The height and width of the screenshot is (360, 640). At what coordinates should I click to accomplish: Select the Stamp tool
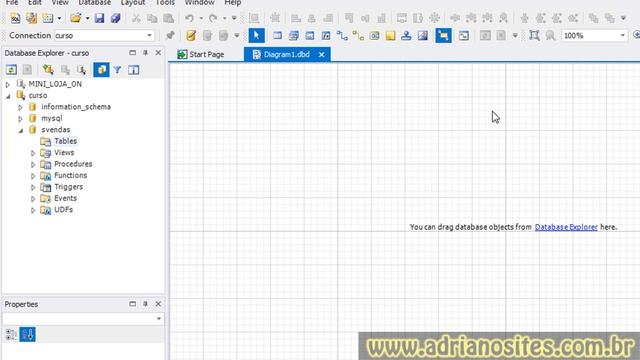pos(406,36)
